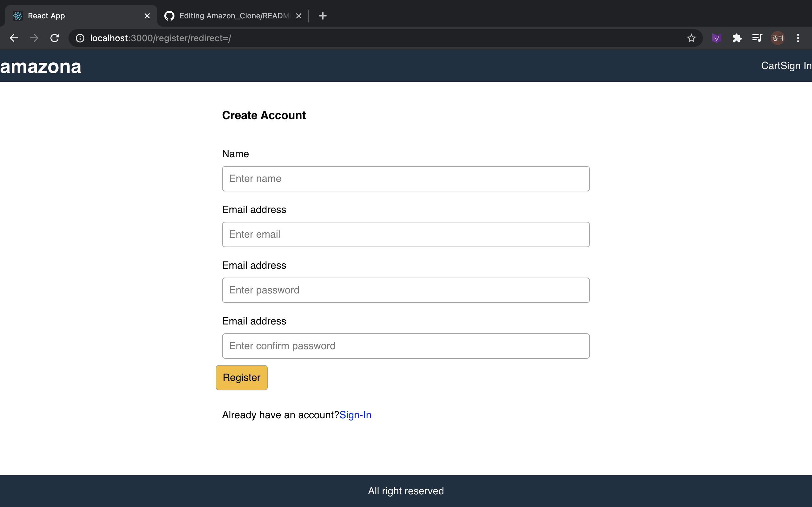Select the React App tab
Image resolution: width=812 pixels, height=507 pixels.
point(81,16)
